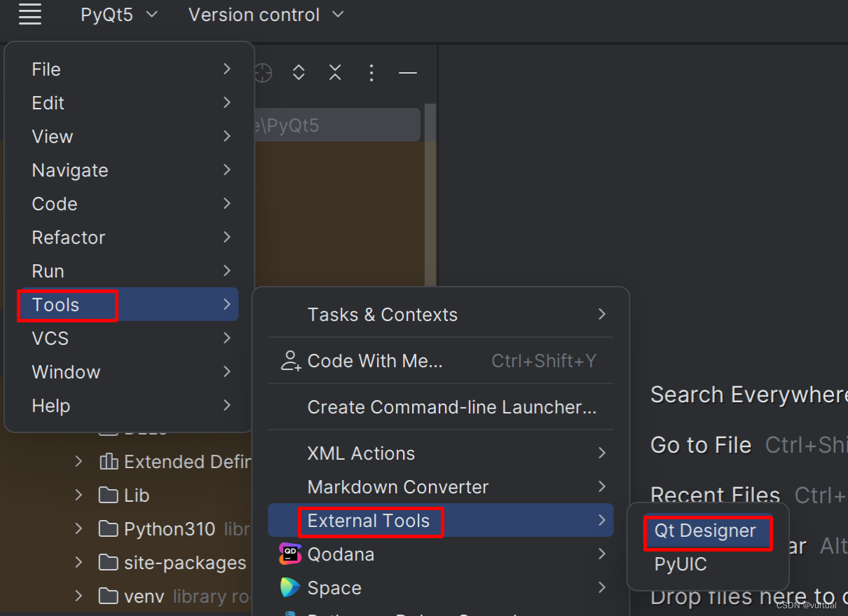Hide the Project panel with minimize dash
Screen dimensions: 848x616
[x=408, y=72]
